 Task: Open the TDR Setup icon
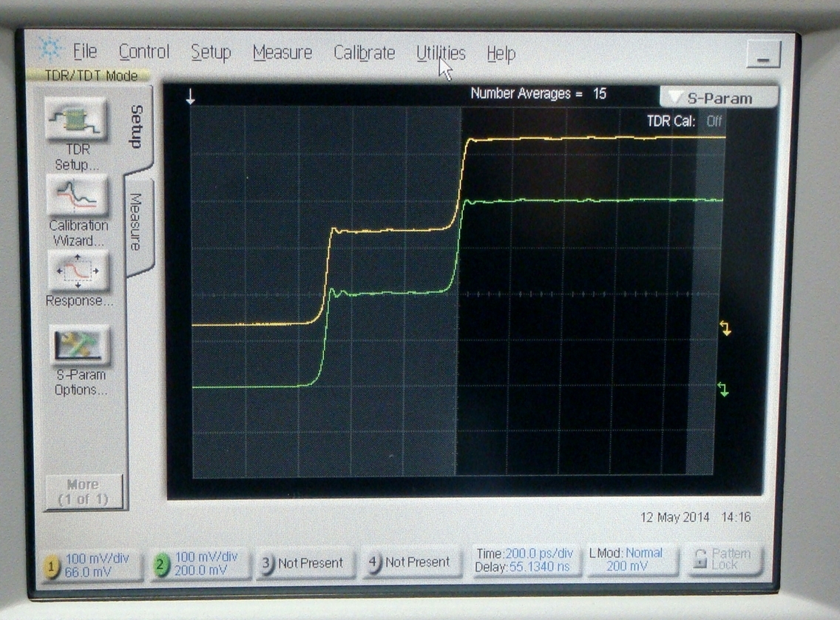coord(77,119)
